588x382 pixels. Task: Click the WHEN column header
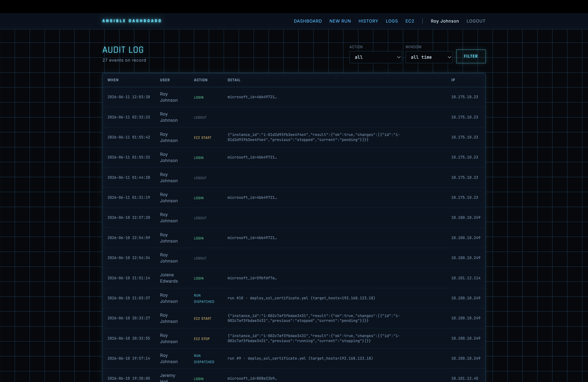(x=113, y=80)
